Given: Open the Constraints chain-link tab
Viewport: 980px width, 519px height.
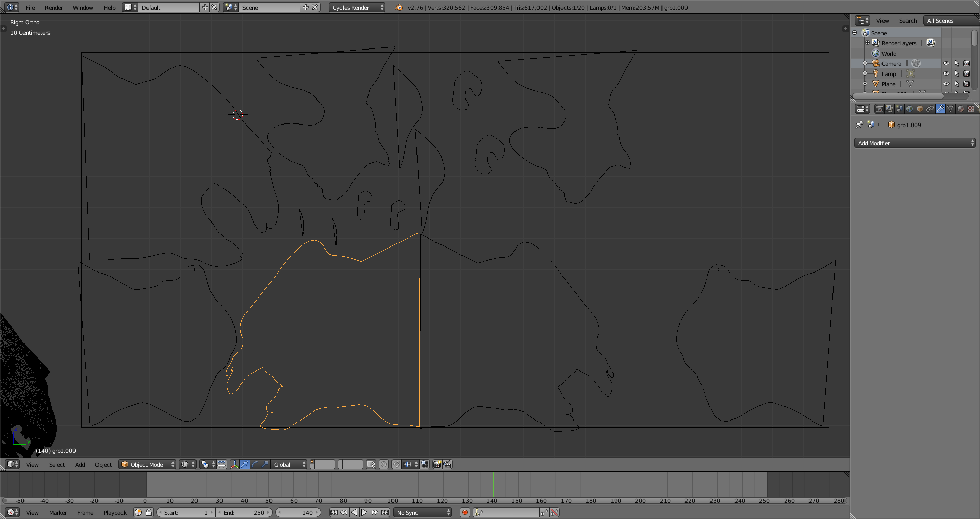Looking at the screenshot, I should pos(930,109).
